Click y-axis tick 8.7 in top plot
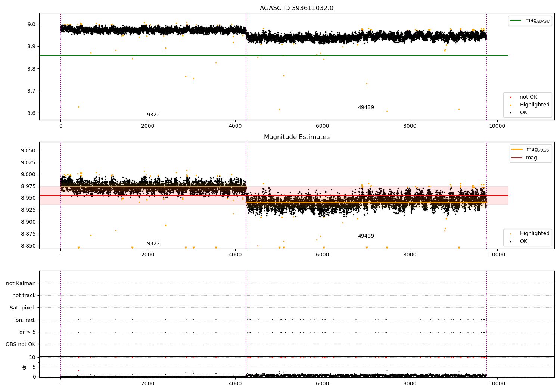 [31, 91]
